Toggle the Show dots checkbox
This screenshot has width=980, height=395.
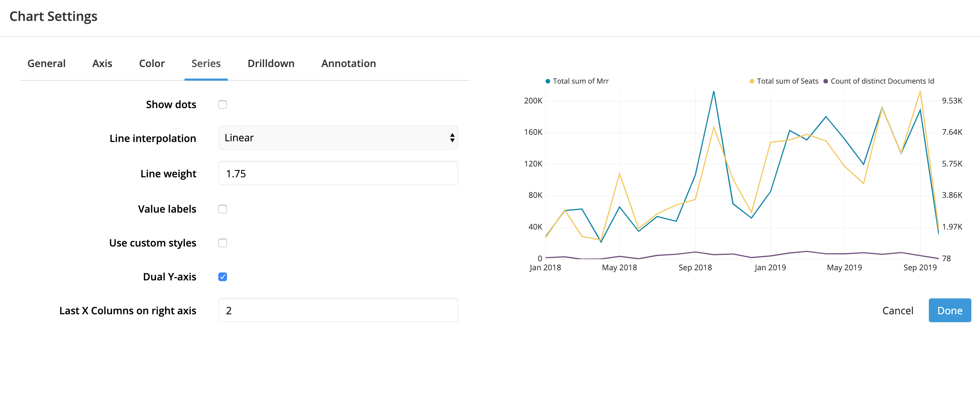223,105
